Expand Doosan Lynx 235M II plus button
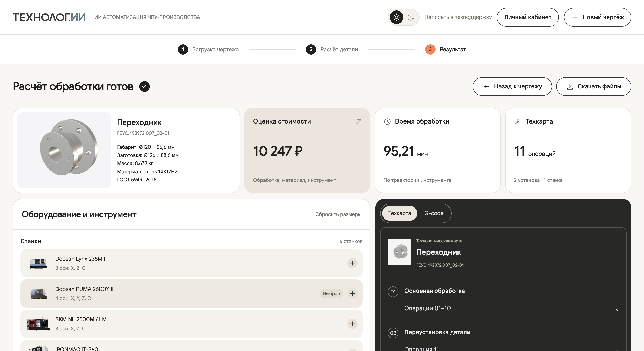 click(352, 263)
